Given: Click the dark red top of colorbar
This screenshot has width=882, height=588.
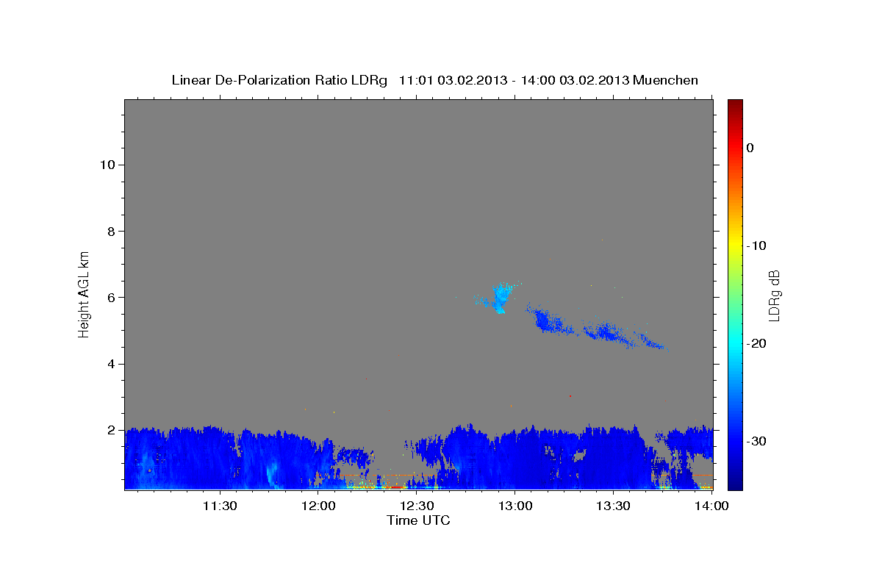Looking at the screenshot, I should [735, 104].
